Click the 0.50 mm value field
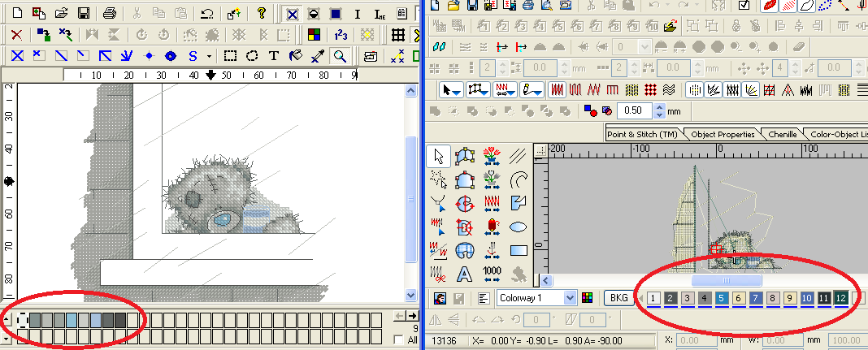Viewport: 868px width, 350px height. pos(635,110)
